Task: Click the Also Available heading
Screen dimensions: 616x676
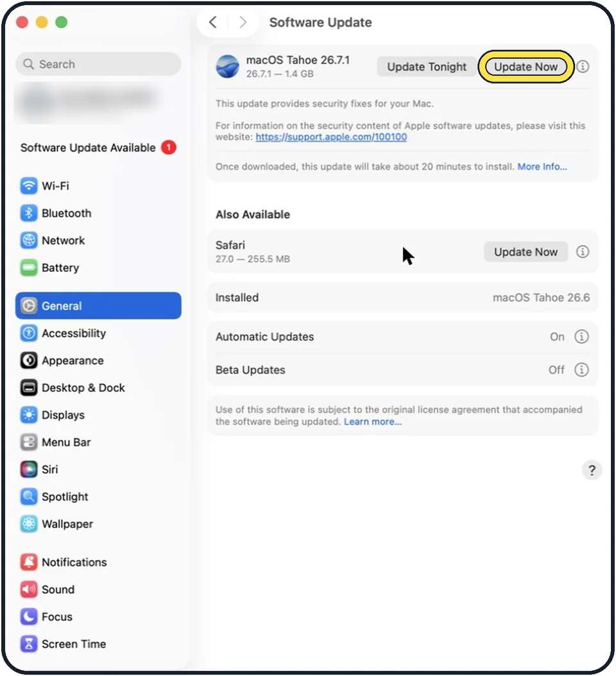Action: 252,214
